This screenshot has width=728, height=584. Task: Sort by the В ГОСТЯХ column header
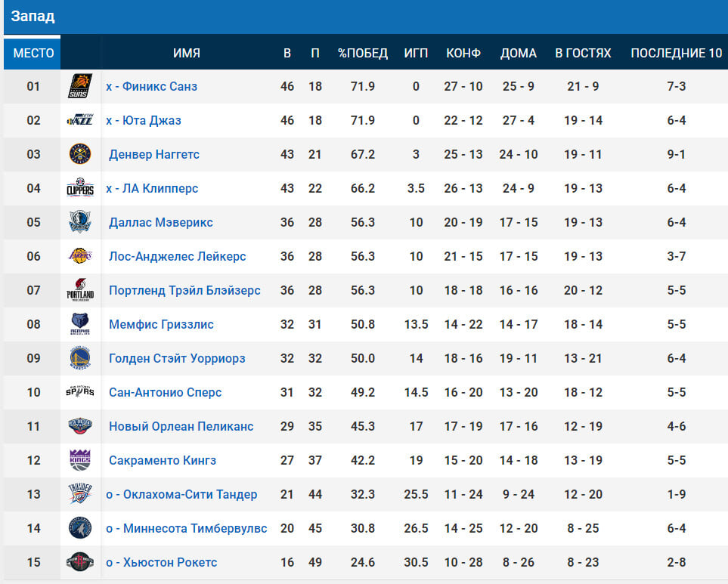point(583,54)
